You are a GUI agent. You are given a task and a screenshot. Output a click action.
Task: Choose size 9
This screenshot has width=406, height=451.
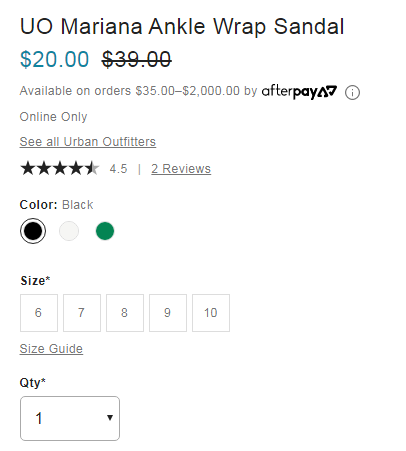point(168,313)
